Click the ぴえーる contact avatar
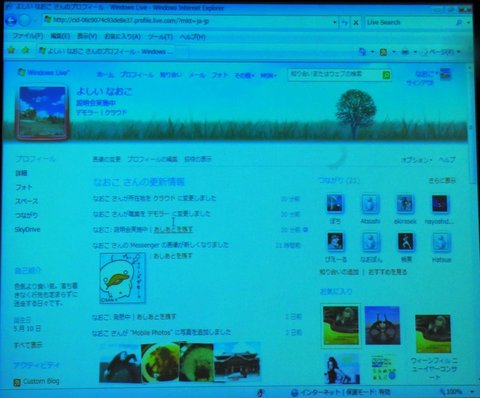The image size is (480, 398). pos(335,242)
